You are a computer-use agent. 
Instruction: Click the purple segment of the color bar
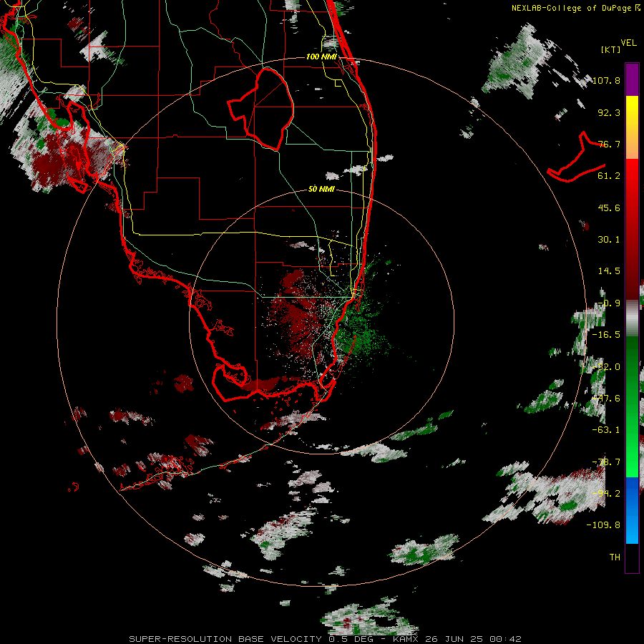[632, 79]
